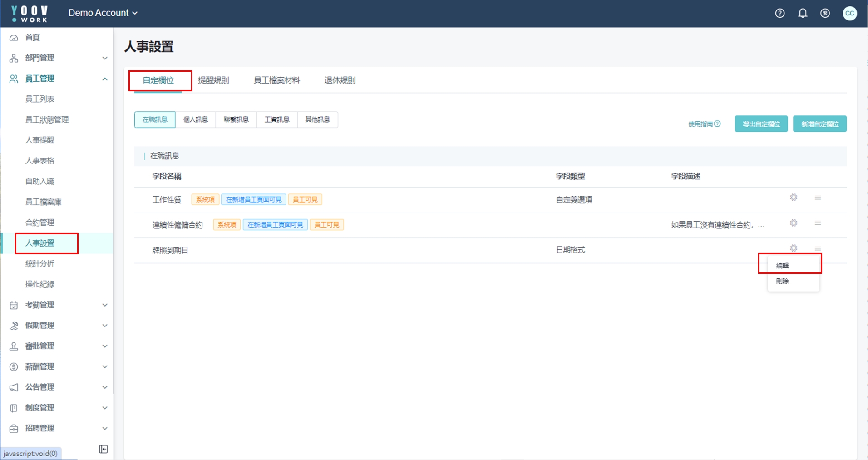Click the help question mark icon

(x=779, y=13)
